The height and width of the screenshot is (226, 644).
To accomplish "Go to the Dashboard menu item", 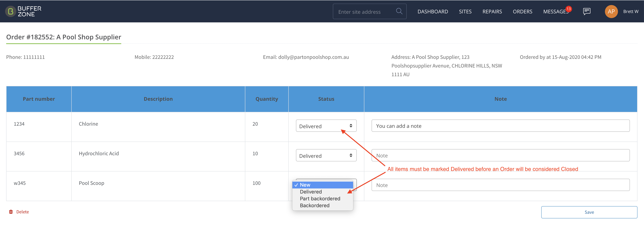I will [x=433, y=12].
